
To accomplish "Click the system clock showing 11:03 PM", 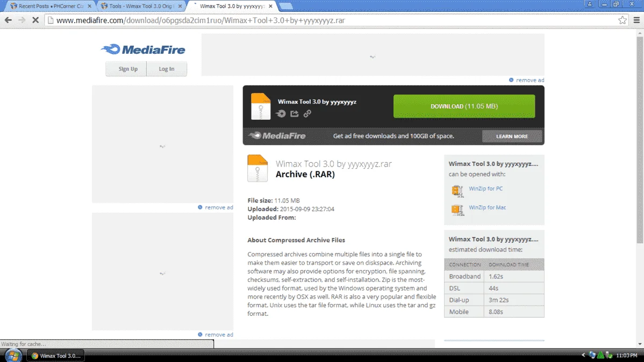I will [x=627, y=356].
